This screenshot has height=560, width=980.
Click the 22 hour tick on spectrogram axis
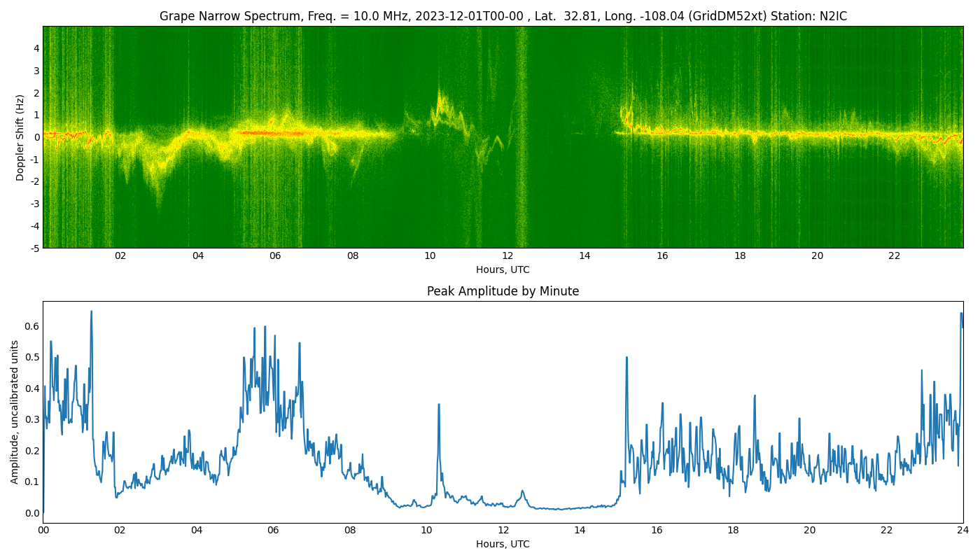895,256
